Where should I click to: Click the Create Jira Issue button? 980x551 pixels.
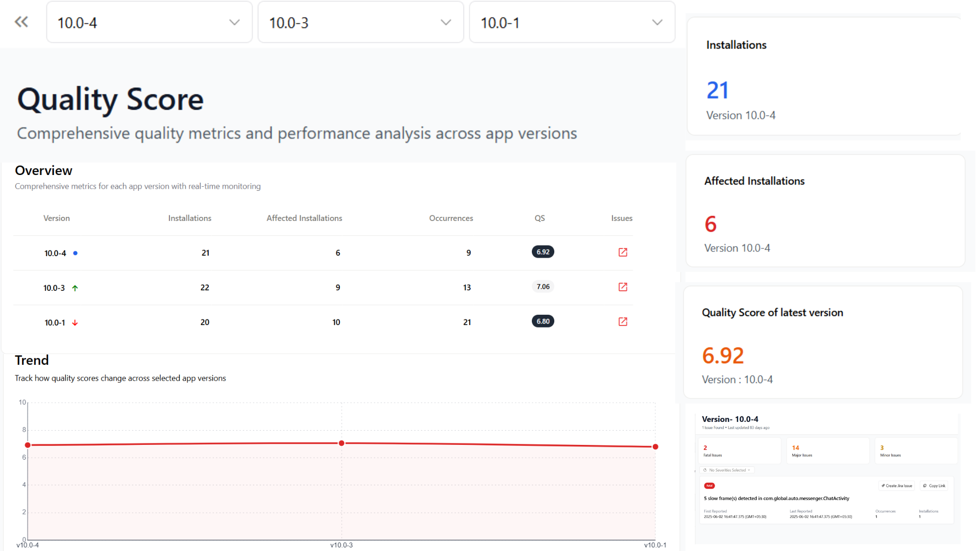point(897,486)
